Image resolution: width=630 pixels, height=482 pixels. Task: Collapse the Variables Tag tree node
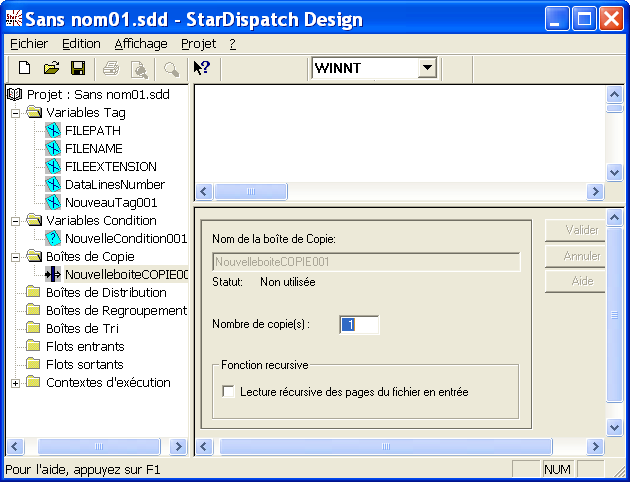[16, 113]
